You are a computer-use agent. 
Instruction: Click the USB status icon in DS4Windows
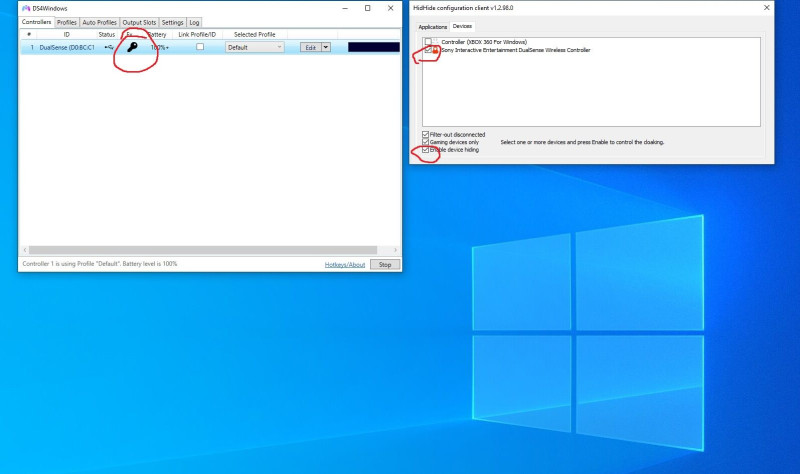click(109, 47)
